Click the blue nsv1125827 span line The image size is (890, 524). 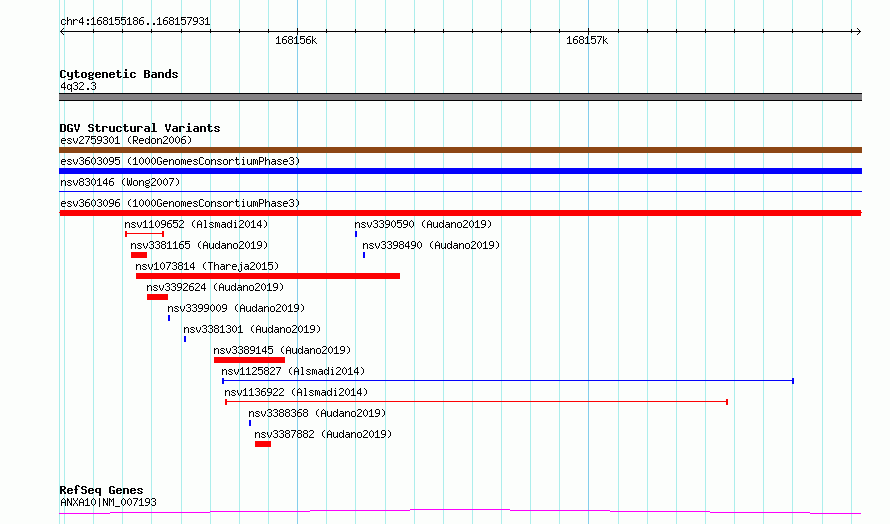click(508, 381)
